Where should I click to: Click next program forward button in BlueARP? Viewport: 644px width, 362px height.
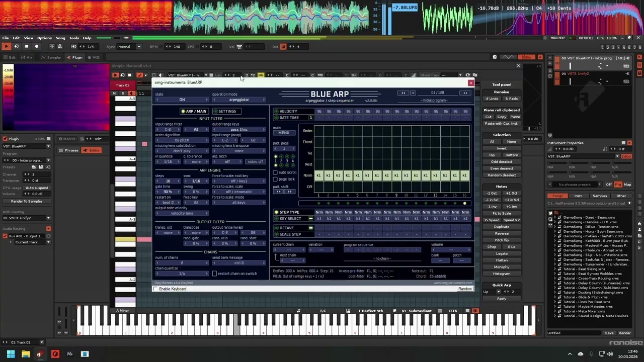point(465,93)
